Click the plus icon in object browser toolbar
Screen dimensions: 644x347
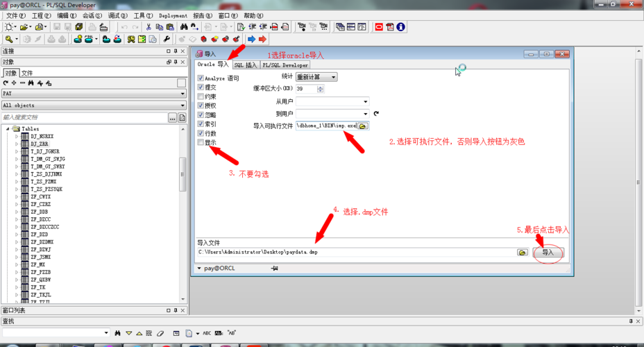14,83
